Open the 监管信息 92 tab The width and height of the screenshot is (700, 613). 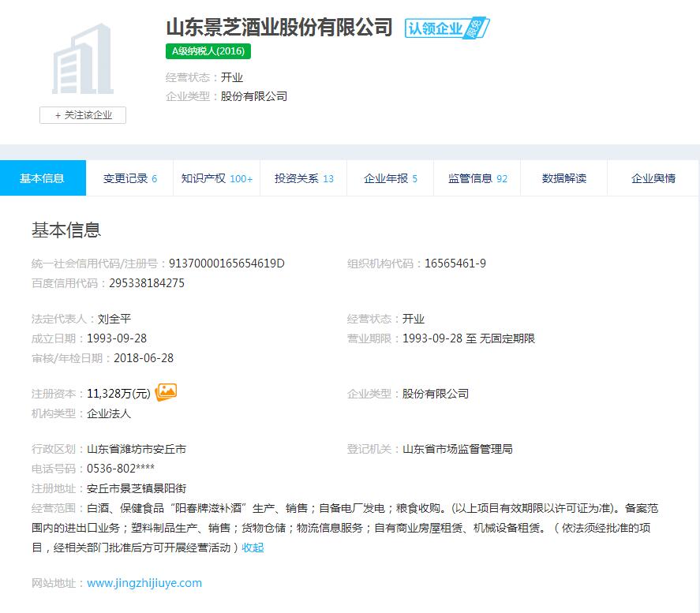click(477, 178)
